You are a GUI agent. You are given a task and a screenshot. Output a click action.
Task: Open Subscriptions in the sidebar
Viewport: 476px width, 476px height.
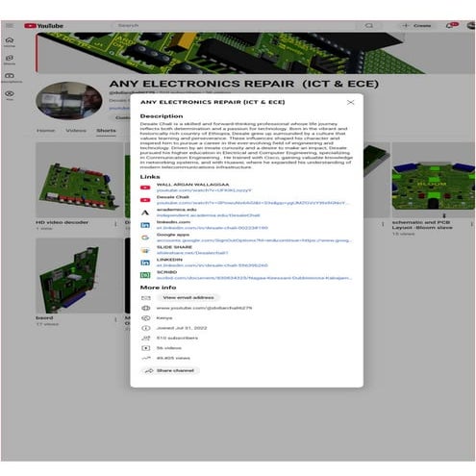[10, 78]
